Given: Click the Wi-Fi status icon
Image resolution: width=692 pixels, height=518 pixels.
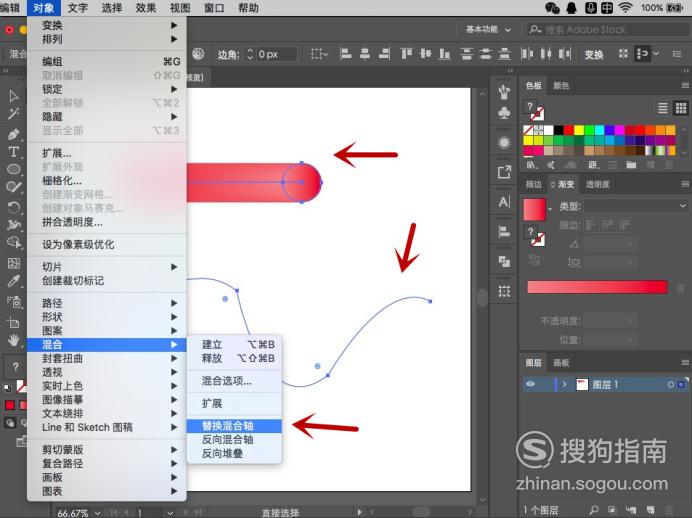Looking at the screenshot, I should tap(625, 8).
